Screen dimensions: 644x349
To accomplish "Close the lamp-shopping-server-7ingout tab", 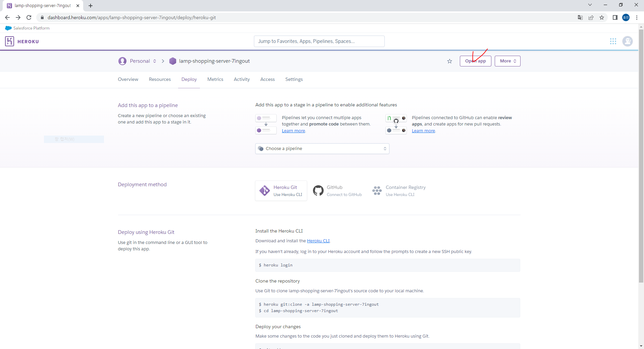I will pyautogui.click(x=78, y=6).
